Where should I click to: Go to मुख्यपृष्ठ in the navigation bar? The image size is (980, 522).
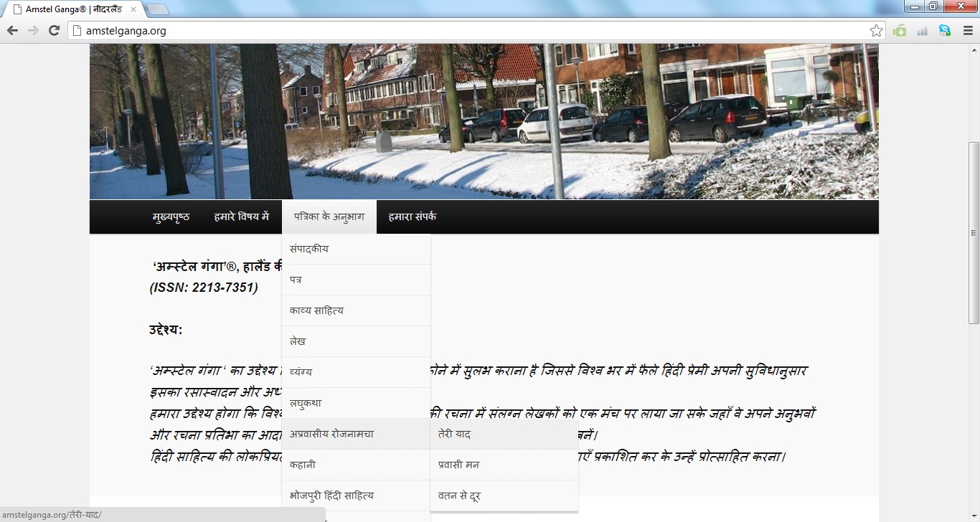(x=171, y=217)
